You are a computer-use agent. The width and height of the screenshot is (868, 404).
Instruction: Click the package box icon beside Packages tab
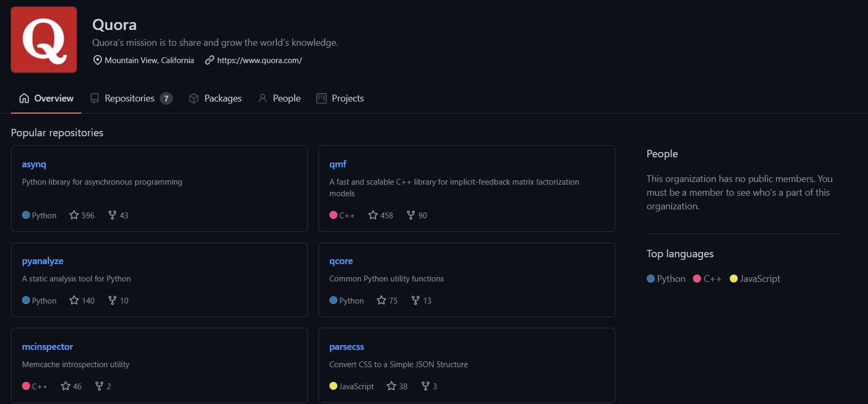coord(194,98)
